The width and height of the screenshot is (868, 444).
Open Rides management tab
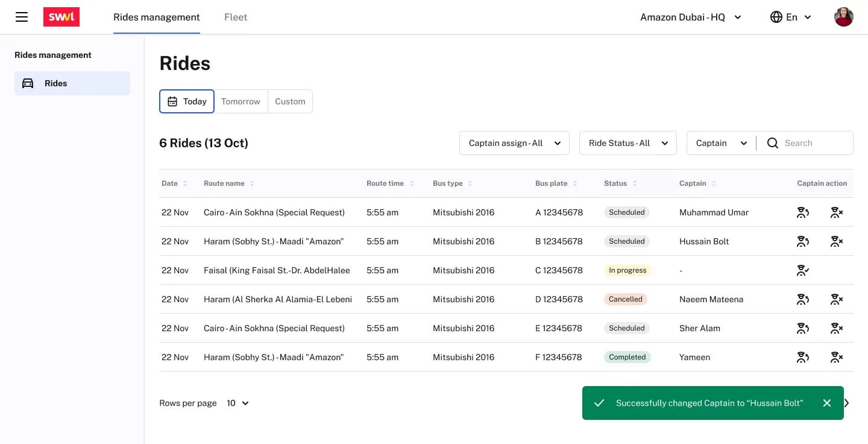[157, 17]
